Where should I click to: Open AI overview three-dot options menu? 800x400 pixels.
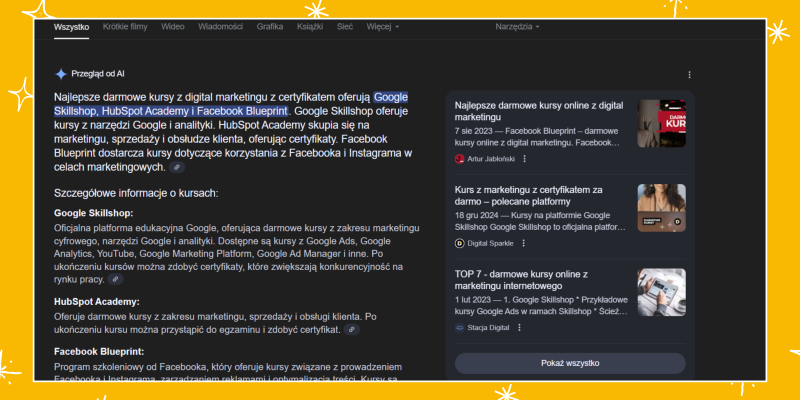tap(689, 74)
